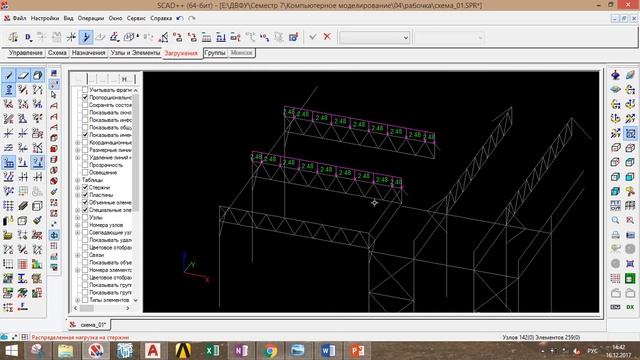Enable the 'Номера узлов' checkbox
640x360 pixels.
pyautogui.click(x=85, y=225)
